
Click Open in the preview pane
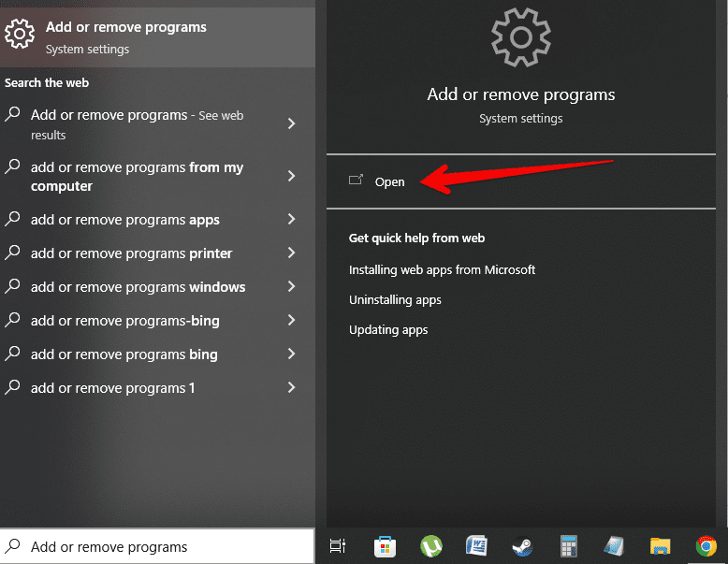pyautogui.click(x=521, y=181)
